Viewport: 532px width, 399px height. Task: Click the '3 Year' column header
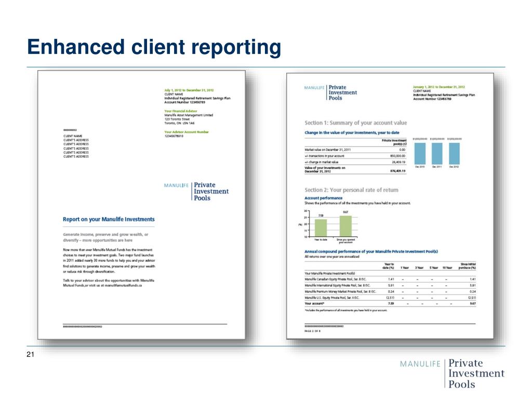click(x=419, y=268)
